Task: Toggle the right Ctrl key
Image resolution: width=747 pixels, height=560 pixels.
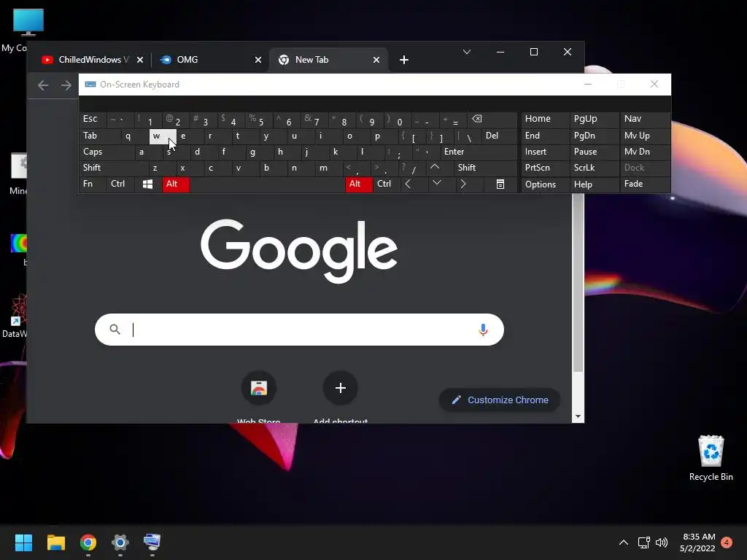Action: tap(387, 184)
